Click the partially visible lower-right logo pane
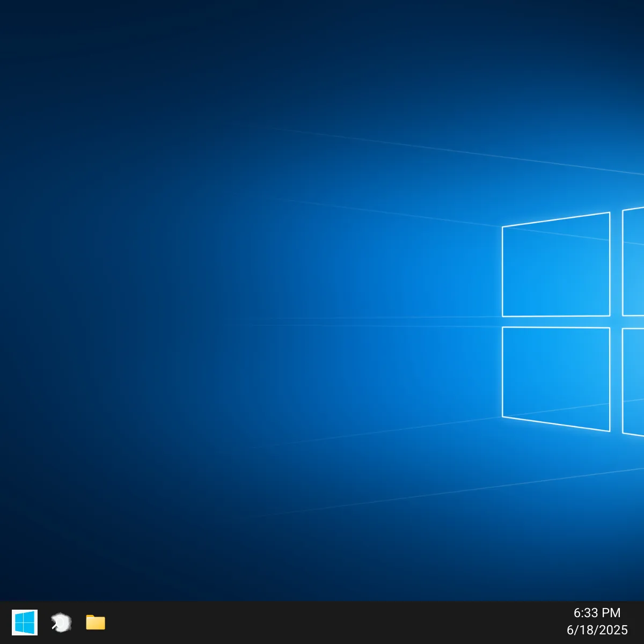Screen dimensions: 644x644 (x=634, y=381)
